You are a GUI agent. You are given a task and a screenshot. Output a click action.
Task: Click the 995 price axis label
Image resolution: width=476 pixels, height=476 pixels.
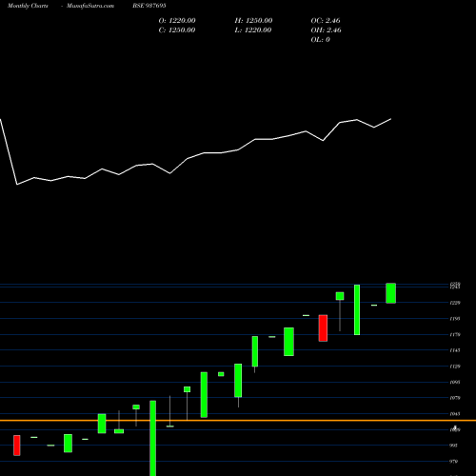pos(454,446)
